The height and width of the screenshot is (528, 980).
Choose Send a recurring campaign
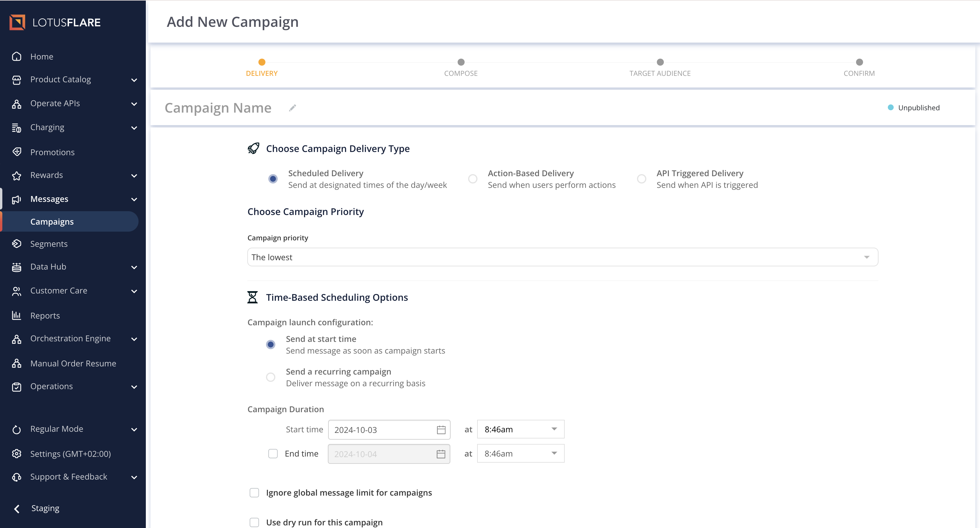point(270,377)
